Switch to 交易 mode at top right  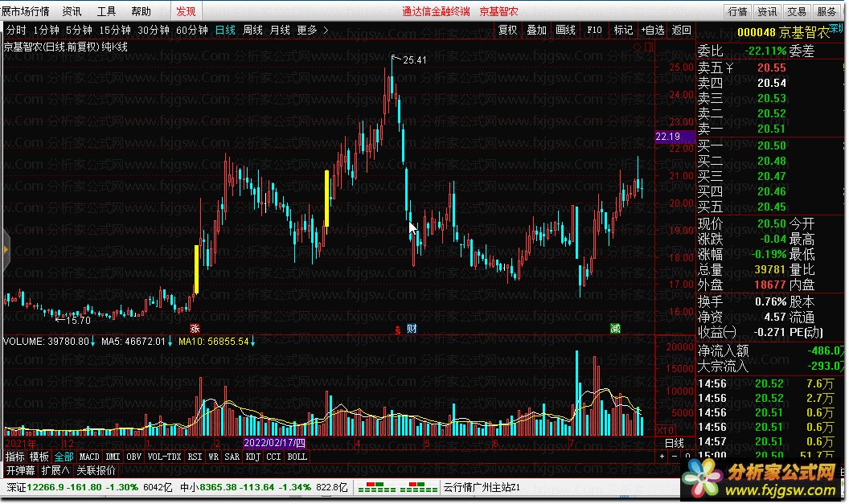point(797,11)
